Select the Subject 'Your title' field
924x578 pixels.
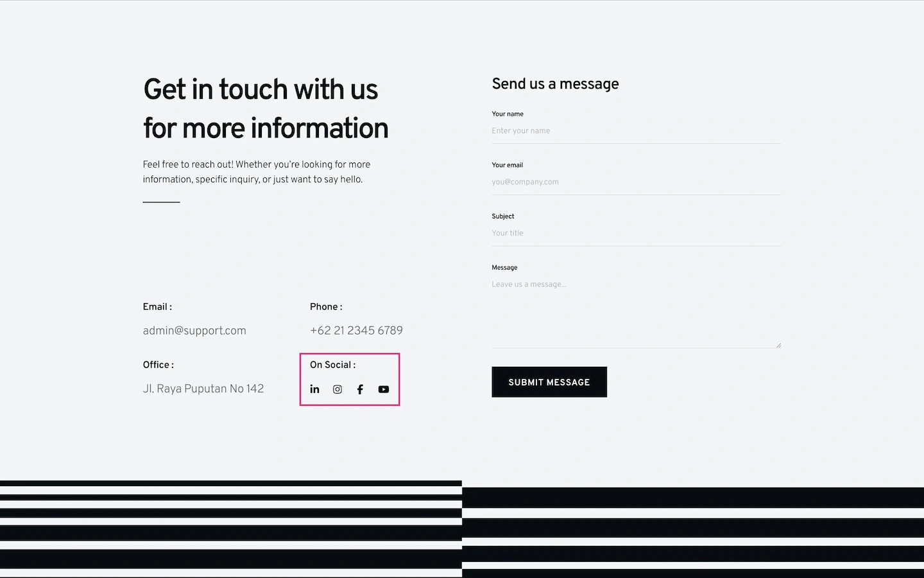635,234
